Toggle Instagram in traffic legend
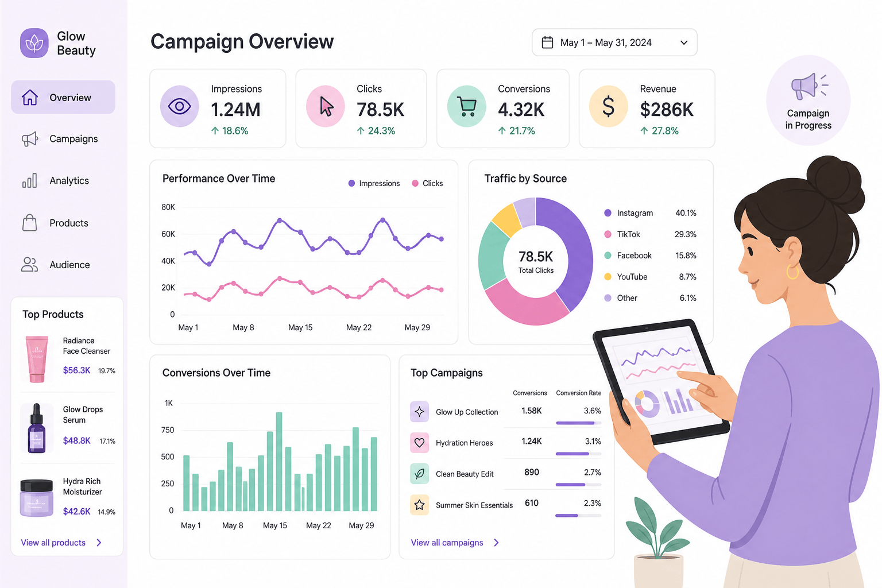This screenshot has width=882, height=588. coord(650,213)
